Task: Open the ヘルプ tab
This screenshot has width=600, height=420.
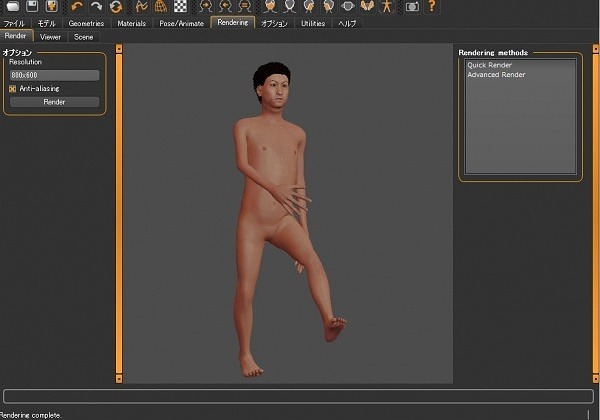Action: (347, 23)
